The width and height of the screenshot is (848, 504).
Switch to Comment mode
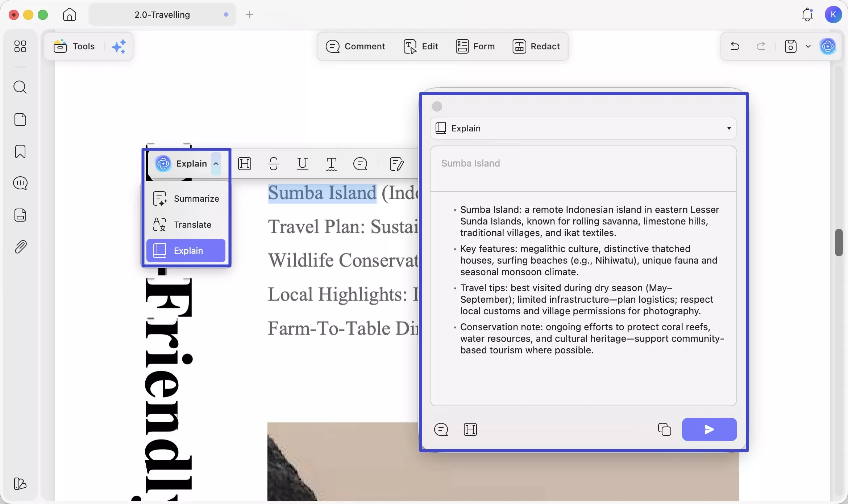355,46
